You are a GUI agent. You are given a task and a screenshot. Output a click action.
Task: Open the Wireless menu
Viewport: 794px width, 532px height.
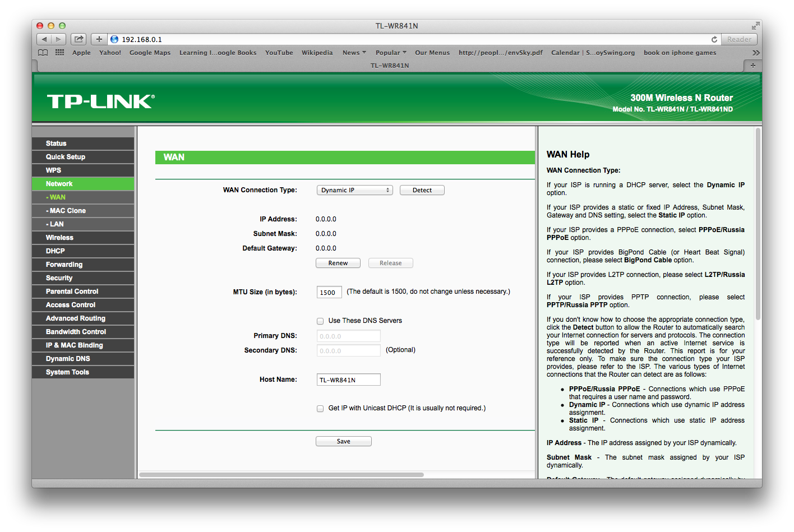[x=83, y=238]
